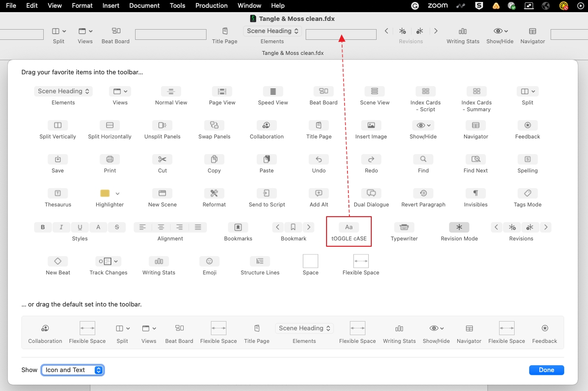Click the yellow Highlighter color swatch
This screenshot has width=588, height=391.
(x=105, y=193)
